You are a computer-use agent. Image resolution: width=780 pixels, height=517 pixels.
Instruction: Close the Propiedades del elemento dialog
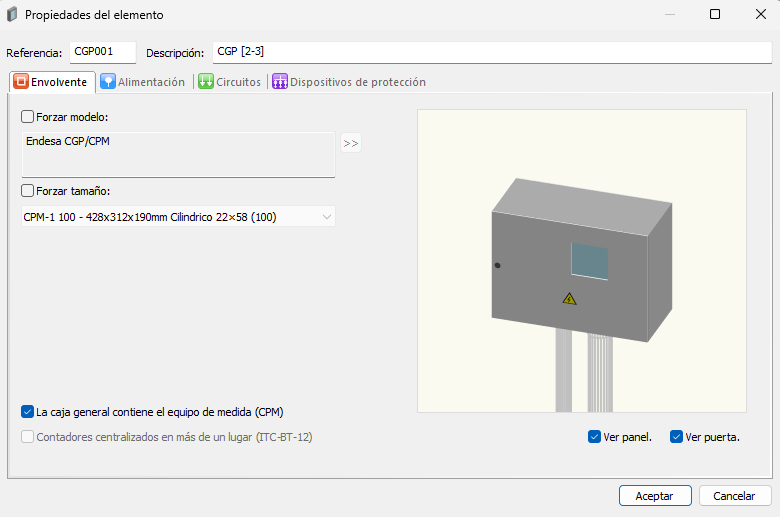pos(761,14)
